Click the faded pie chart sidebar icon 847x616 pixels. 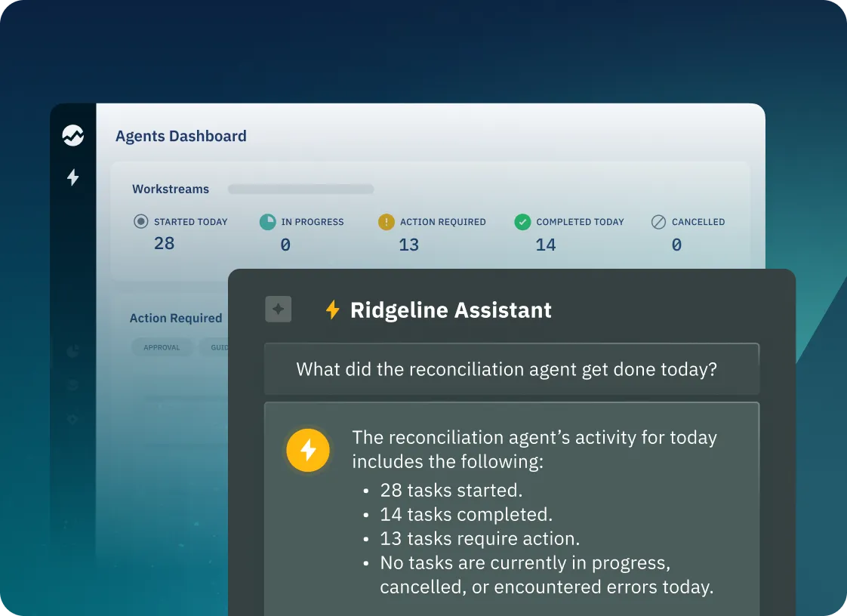[x=73, y=351]
